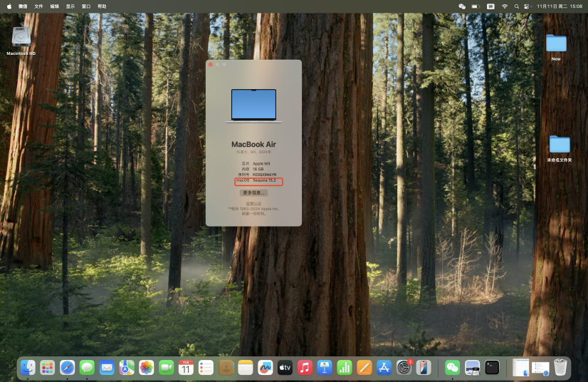Open the 帮助 menu
The image size is (588, 382).
coord(102,6)
